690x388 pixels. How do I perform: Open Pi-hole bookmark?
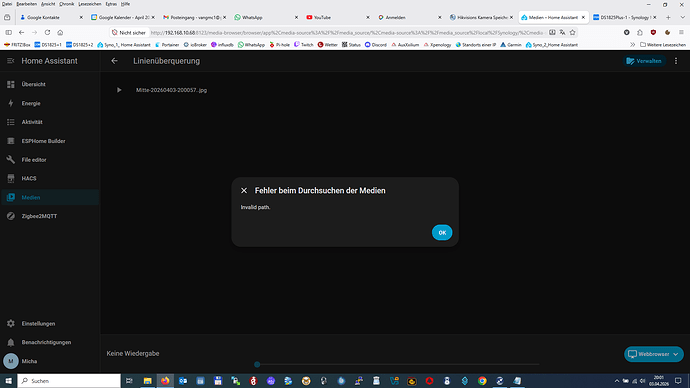[279, 45]
